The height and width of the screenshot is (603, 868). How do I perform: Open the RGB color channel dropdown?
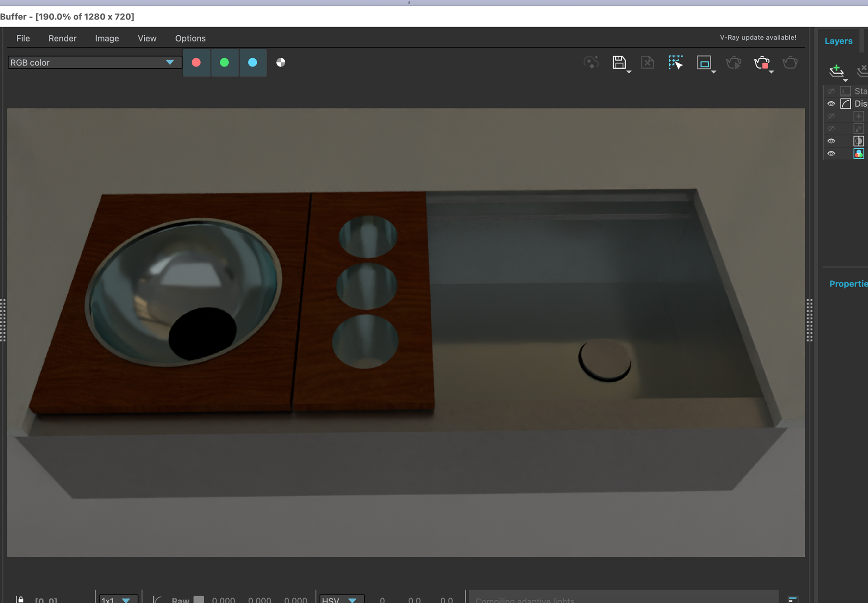coord(94,62)
